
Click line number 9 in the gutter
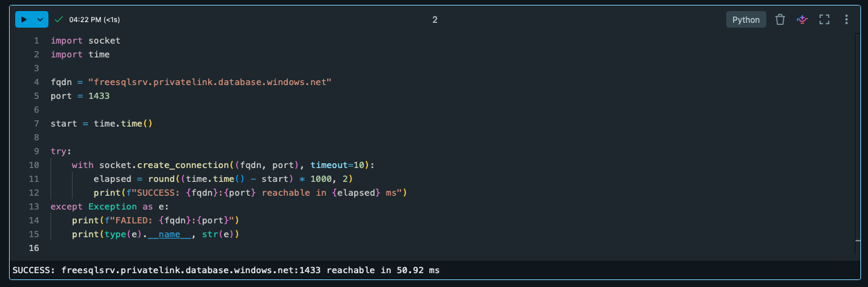click(x=37, y=151)
